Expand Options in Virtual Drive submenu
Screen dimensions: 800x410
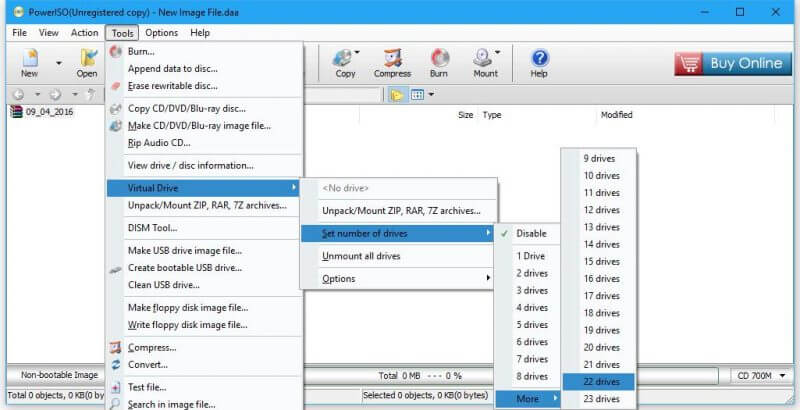[398, 278]
